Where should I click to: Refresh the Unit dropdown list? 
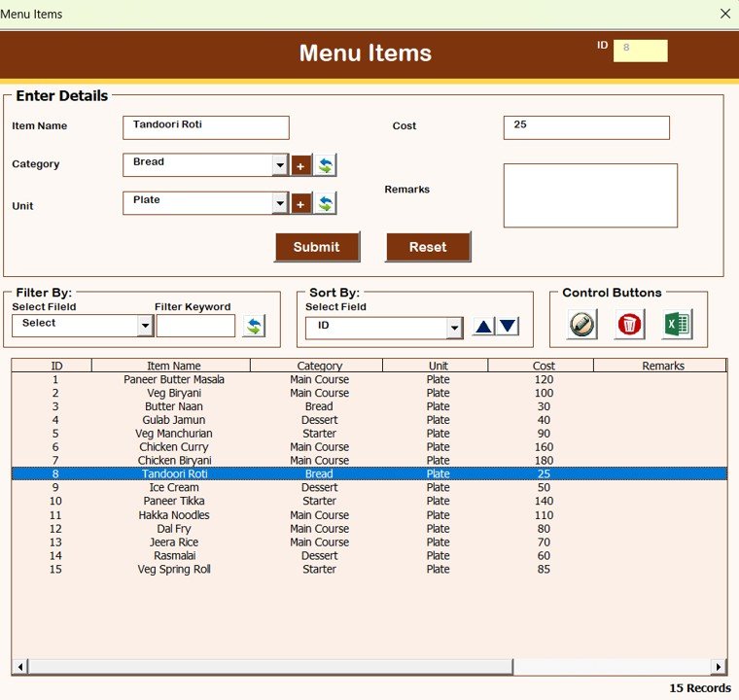coord(326,203)
